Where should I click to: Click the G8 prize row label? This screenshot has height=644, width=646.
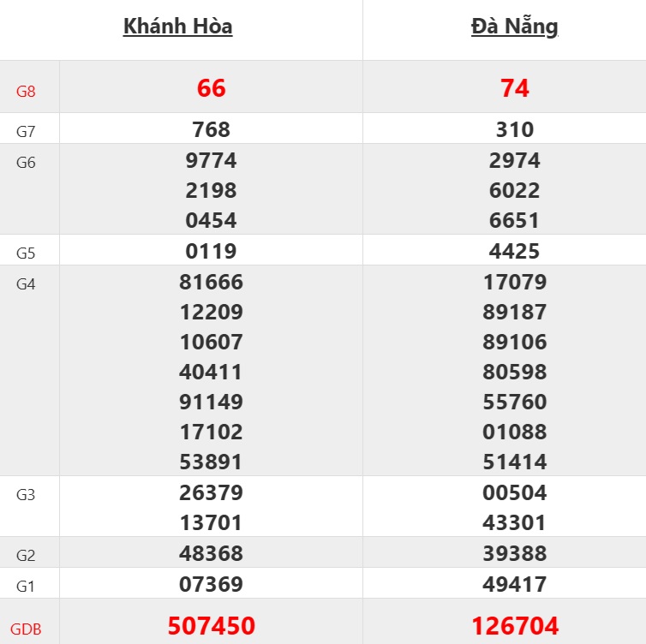click(27, 89)
